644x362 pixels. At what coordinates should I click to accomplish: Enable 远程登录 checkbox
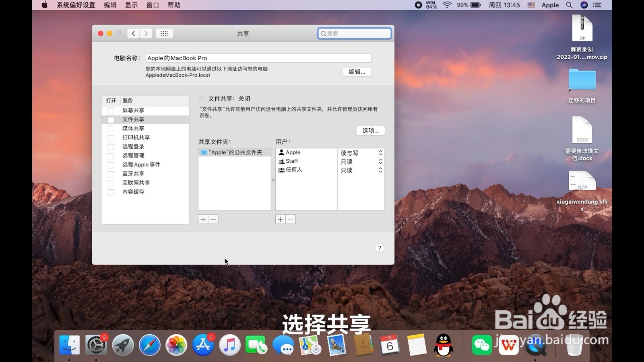coord(111,147)
